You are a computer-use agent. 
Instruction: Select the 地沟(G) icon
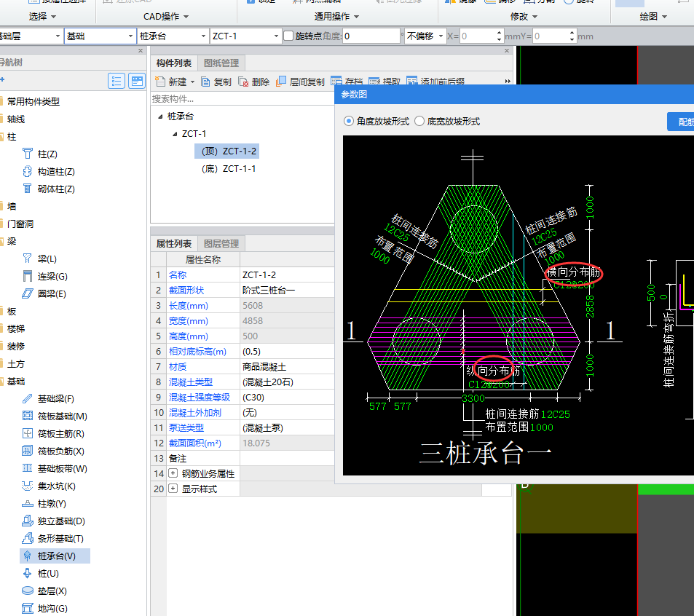click(28, 608)
